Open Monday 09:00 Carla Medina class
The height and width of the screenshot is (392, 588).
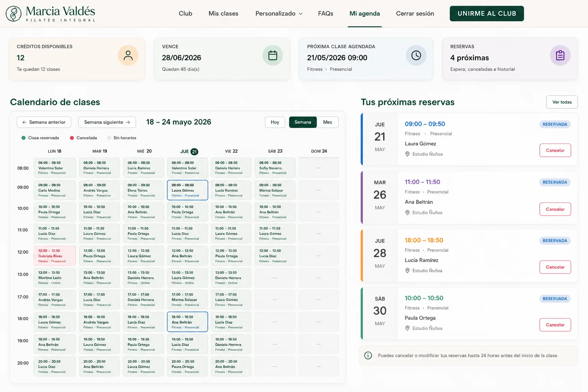point(55,190)
